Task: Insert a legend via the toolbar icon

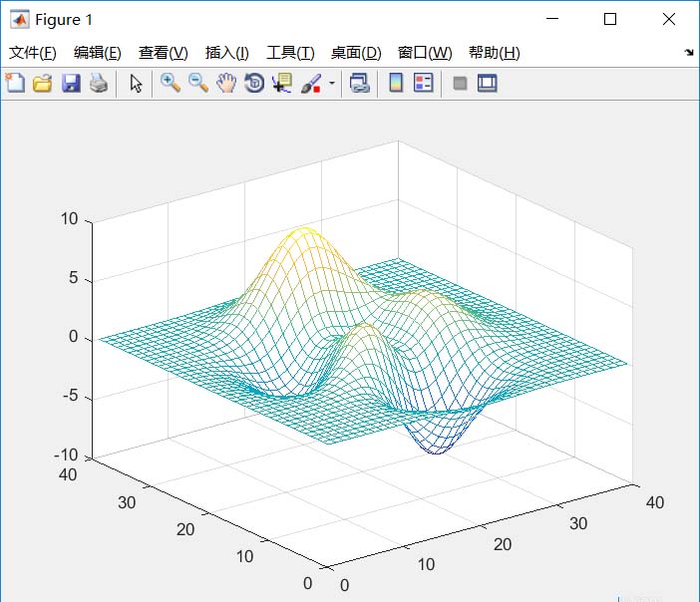Action: (x=423, y=83)
